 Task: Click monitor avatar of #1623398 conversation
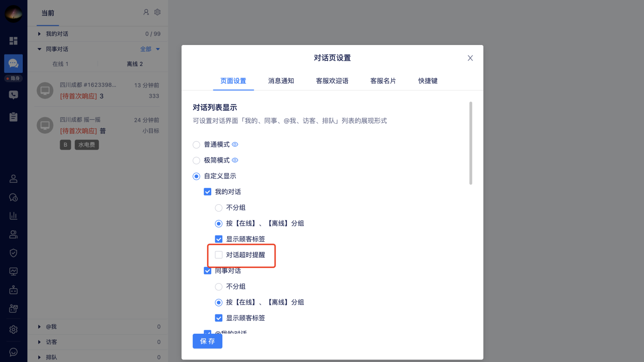click(x=45, y=91)
